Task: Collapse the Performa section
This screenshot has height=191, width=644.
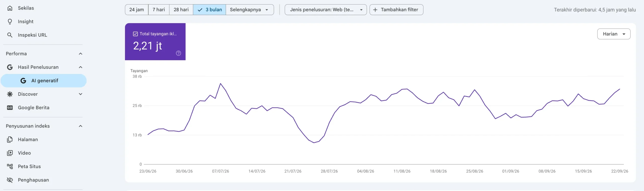Action: (x=80, y=54)
